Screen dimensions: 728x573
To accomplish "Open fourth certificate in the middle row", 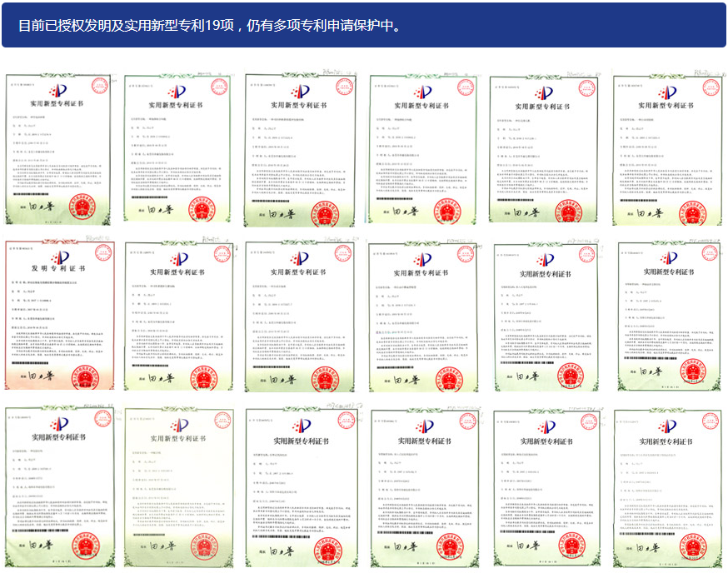I will coord(422,316).
